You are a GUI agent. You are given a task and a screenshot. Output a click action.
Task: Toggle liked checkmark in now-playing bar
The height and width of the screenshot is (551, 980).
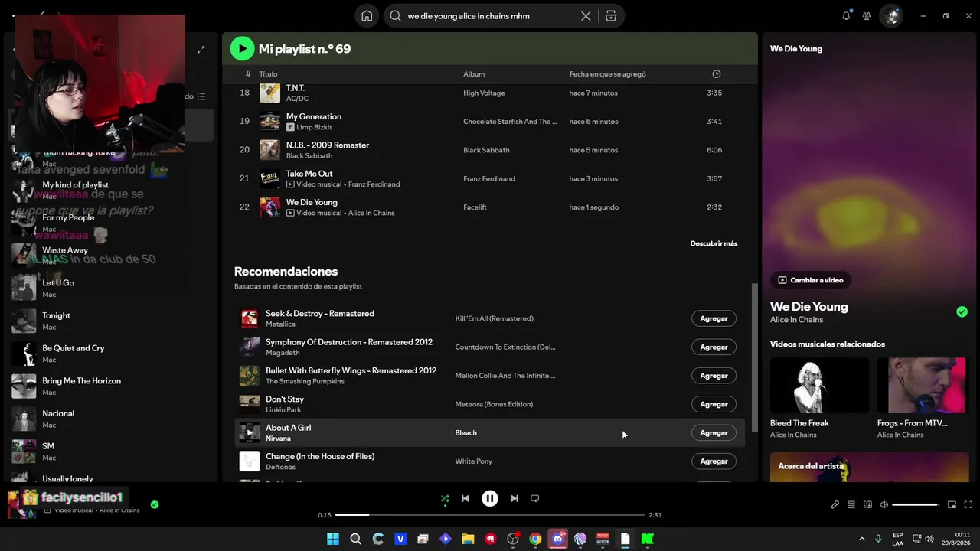155,504
